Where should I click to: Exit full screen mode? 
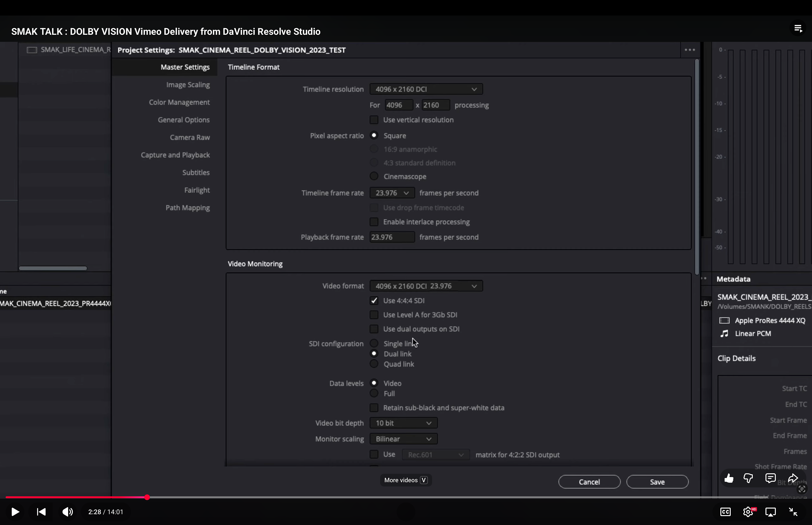[793, 512]
